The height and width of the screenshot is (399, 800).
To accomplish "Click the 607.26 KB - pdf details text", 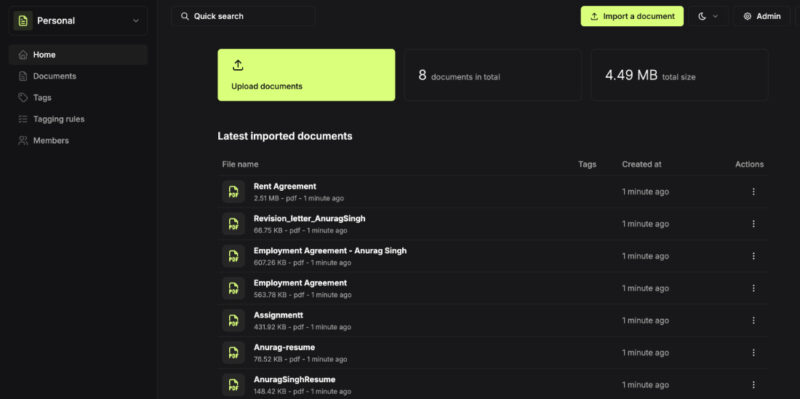I will click(302, 263).
